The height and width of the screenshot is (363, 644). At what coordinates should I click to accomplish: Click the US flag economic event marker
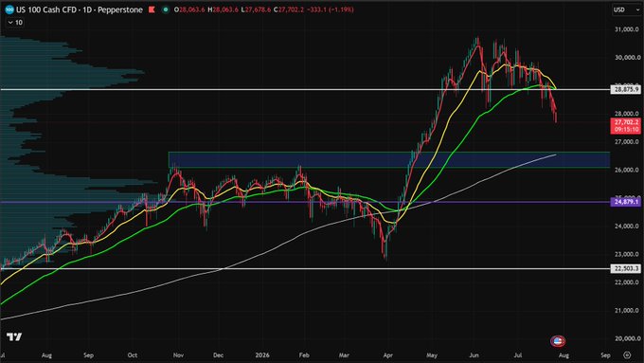(557, 341)
